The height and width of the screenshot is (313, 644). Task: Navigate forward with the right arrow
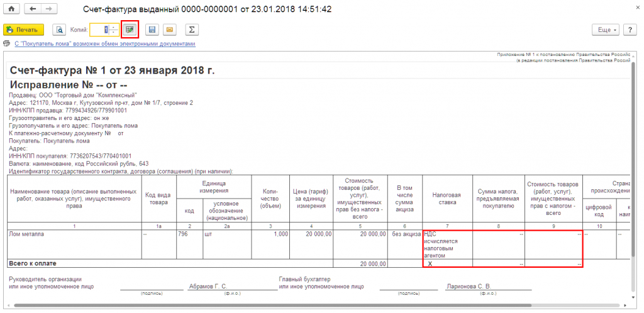(48, 9)
